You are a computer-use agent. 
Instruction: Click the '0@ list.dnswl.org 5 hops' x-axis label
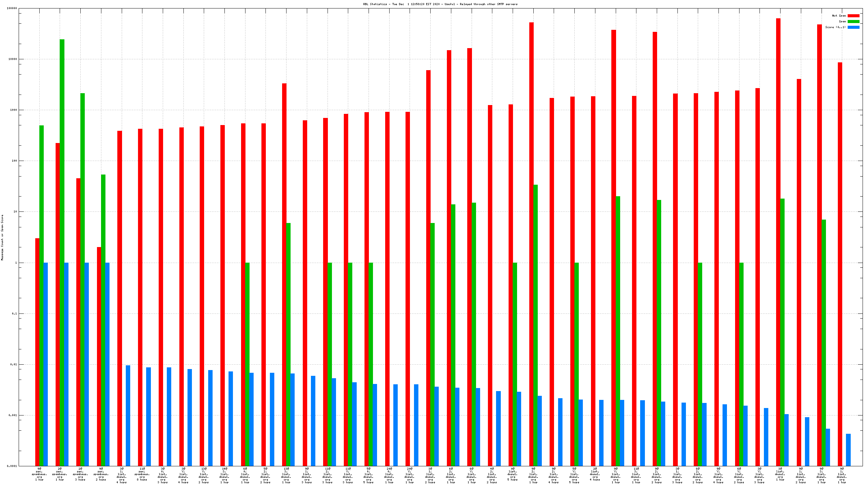[x=513, y=474]
